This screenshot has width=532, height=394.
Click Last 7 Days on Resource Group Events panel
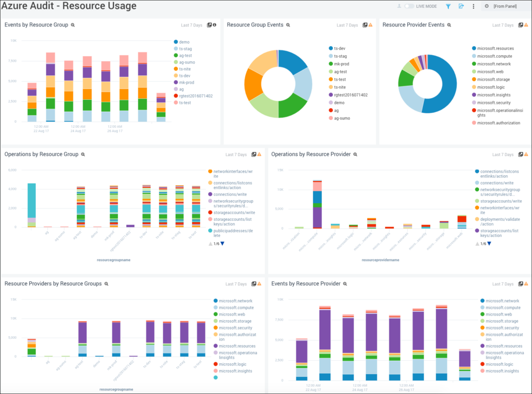pos(347,25)
